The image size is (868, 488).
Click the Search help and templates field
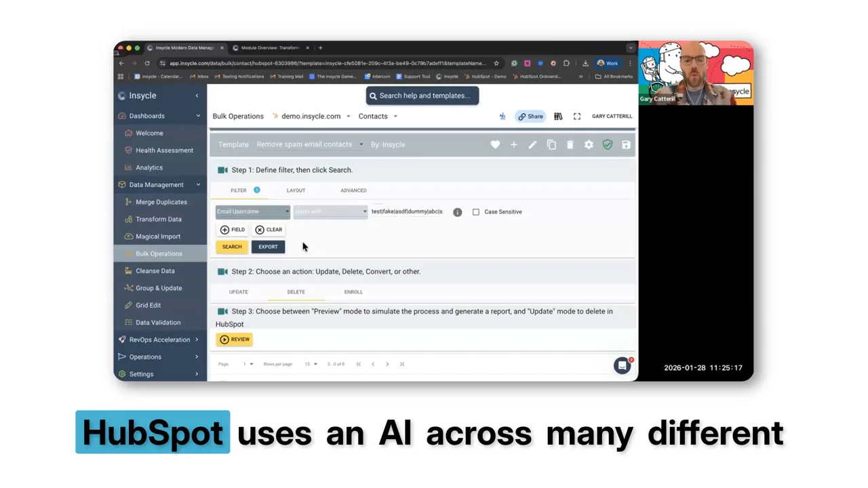422,96
